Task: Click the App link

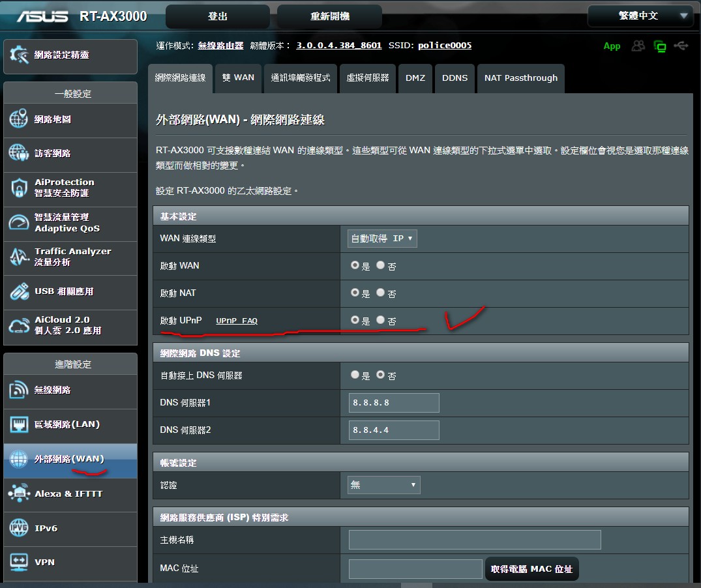Action: click(x=612, y=46)
